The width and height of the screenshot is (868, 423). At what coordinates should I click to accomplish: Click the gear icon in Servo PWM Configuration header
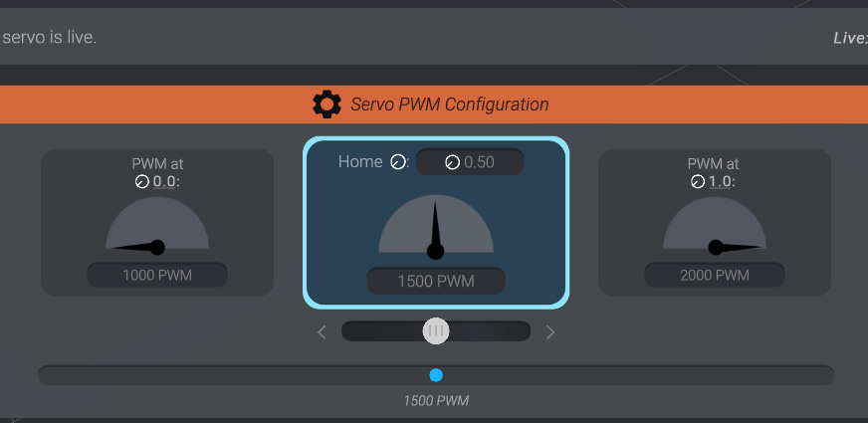tap(326, 105)
